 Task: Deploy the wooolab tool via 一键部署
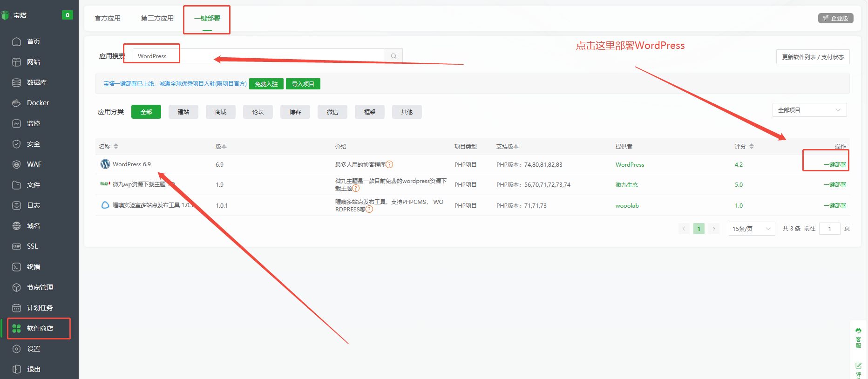click(x=835, y=205)
